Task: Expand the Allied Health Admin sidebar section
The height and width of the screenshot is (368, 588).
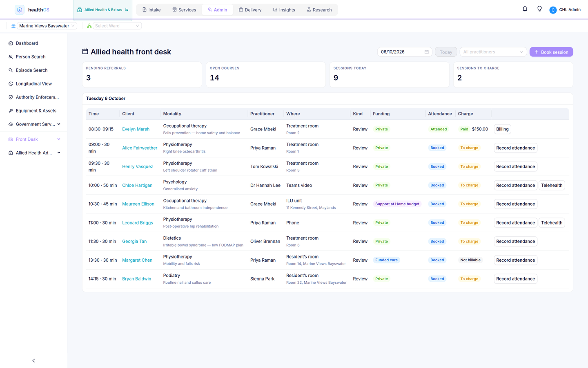Action: click(x=59, y=153)
